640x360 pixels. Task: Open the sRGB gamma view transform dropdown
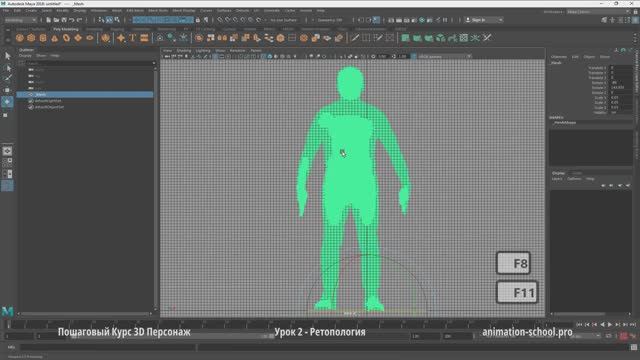(x=444, y=56)
